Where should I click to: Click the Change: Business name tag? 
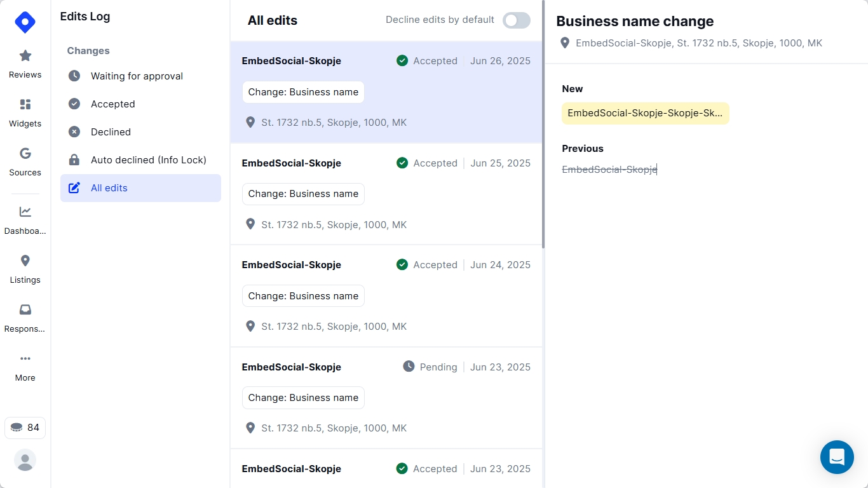pyautogui.click(x=303, y=91)
